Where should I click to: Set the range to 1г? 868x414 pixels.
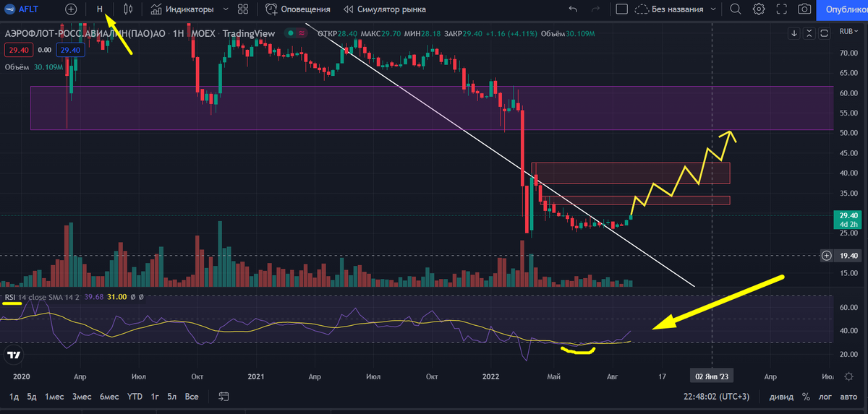coord(155,396)
